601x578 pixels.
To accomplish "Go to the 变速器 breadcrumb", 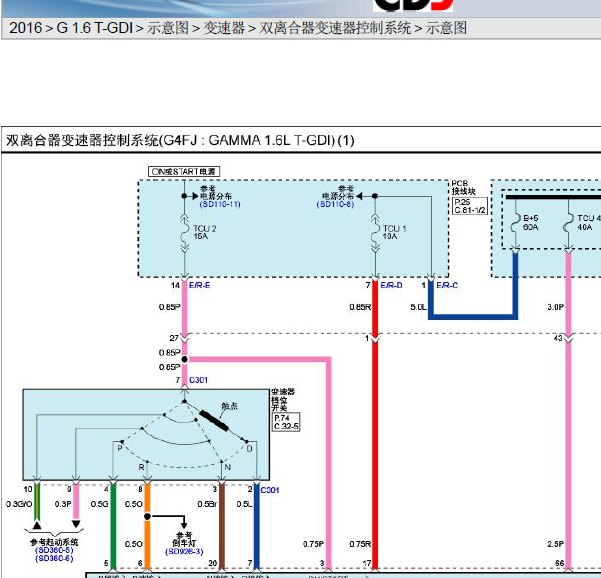I will click(x=224, y=28).
